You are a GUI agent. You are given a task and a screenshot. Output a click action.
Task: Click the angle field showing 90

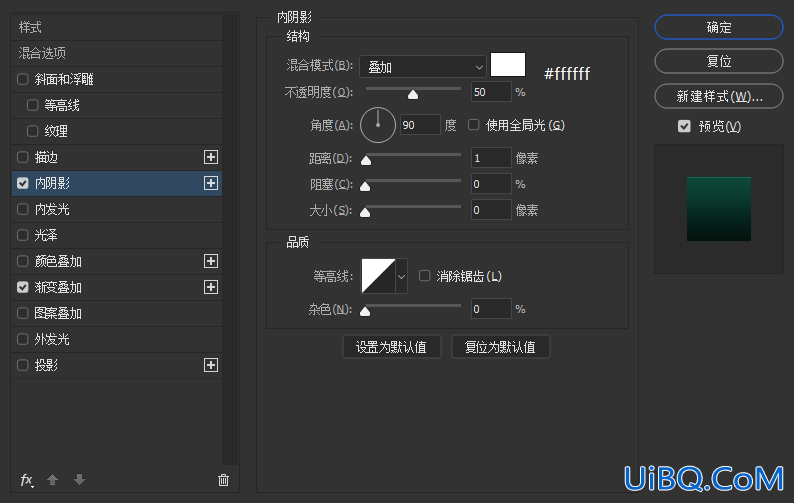click(x=420, y=125)
